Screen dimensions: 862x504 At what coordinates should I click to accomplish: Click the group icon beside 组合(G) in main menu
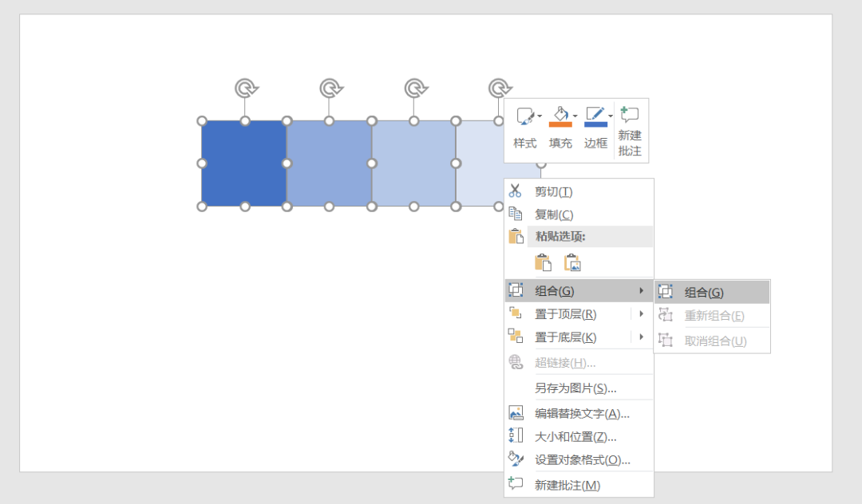click(516, 290)
